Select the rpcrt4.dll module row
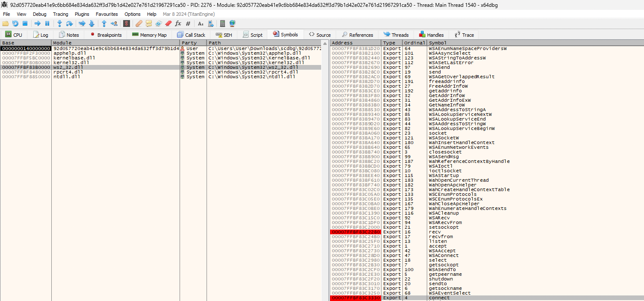The height and width of the screenshot is (301, 644). point(161,72)
